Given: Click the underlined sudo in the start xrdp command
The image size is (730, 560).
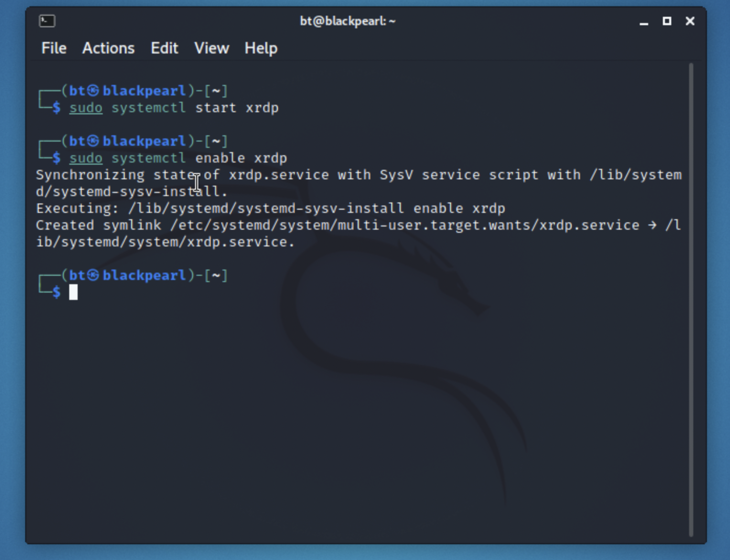Looking at the screenshot, I should [x=86, y=108].
